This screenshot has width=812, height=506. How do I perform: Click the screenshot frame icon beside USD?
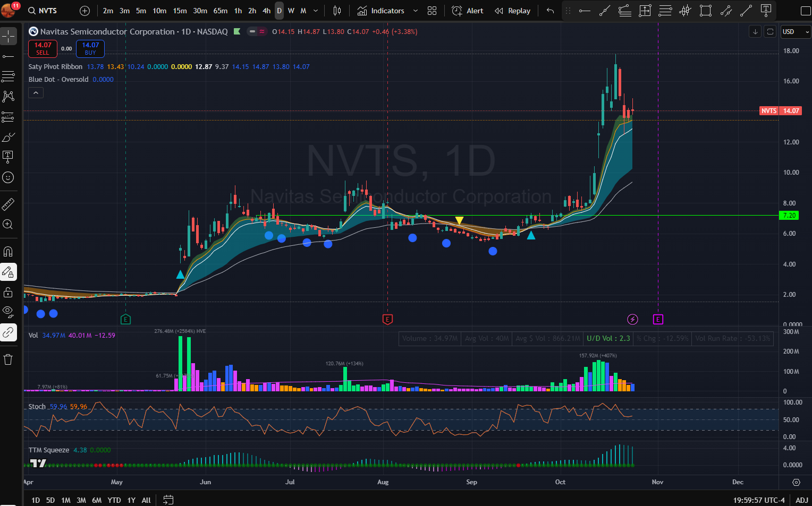[x=770, y=32]
